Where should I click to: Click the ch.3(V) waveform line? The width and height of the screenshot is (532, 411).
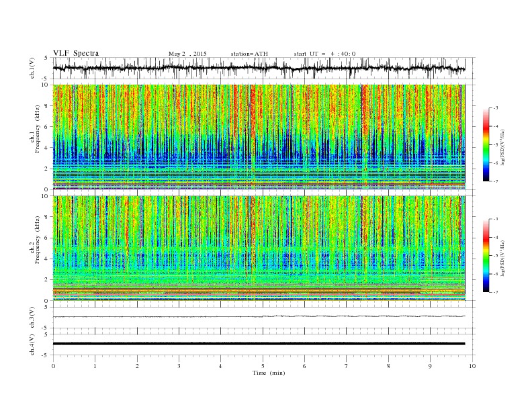coord(259,316)
